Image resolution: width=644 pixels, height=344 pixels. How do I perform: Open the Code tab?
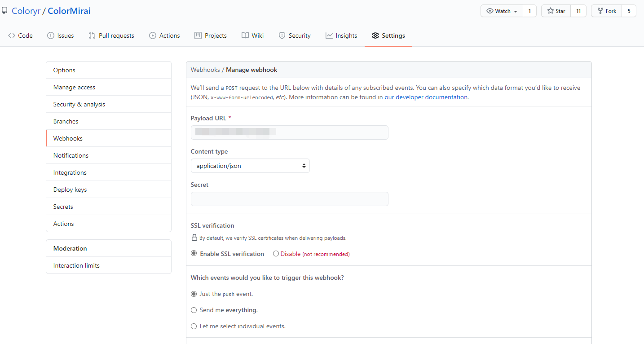coord(20,35)
